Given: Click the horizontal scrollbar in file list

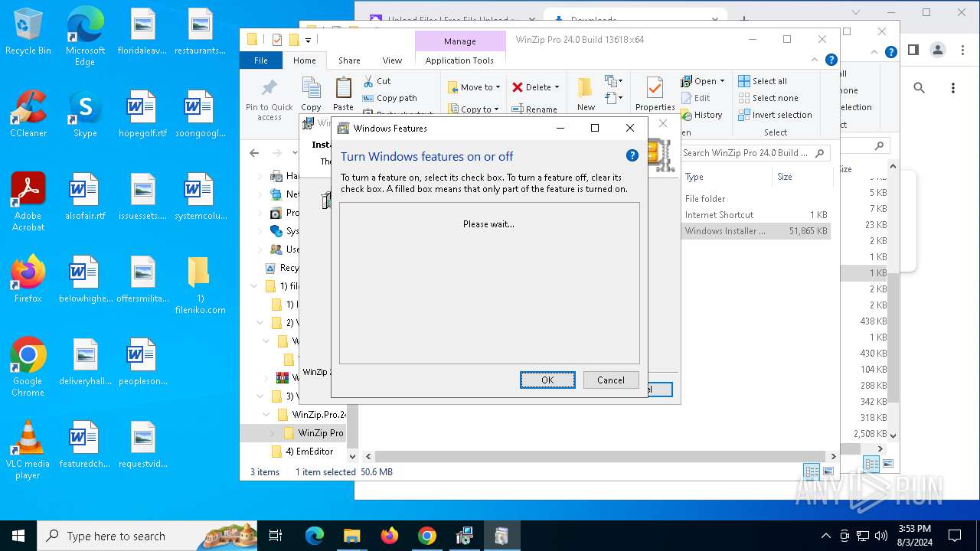Looking at the screenshot, I should 599,456.
